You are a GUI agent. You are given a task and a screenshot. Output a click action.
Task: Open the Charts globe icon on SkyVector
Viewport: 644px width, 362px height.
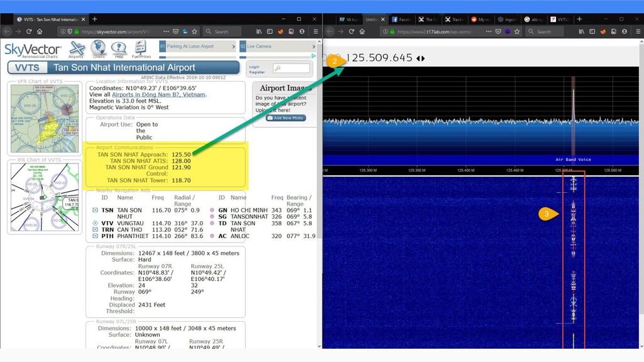pos(98,49)
